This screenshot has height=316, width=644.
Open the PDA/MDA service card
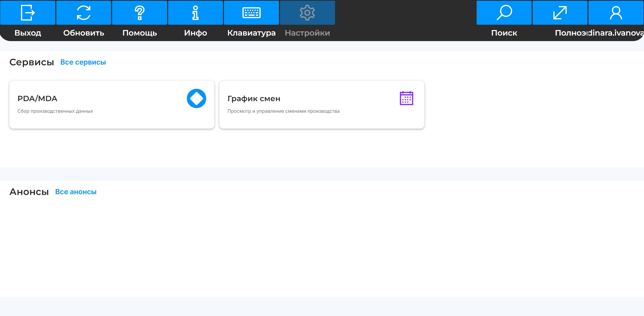pos(112,105)
